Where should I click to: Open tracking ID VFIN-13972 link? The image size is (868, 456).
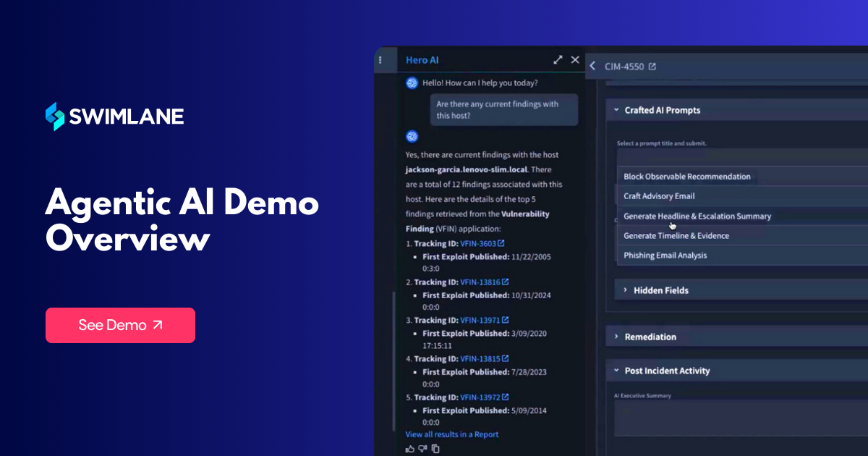[x=485, y=397]
